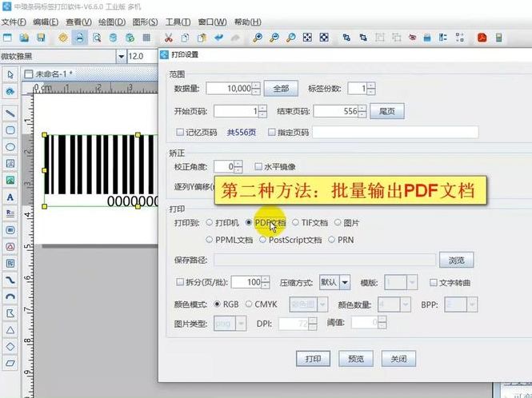Click the 尾页 button
532x398 pixels.
click(x=387, y=111)
